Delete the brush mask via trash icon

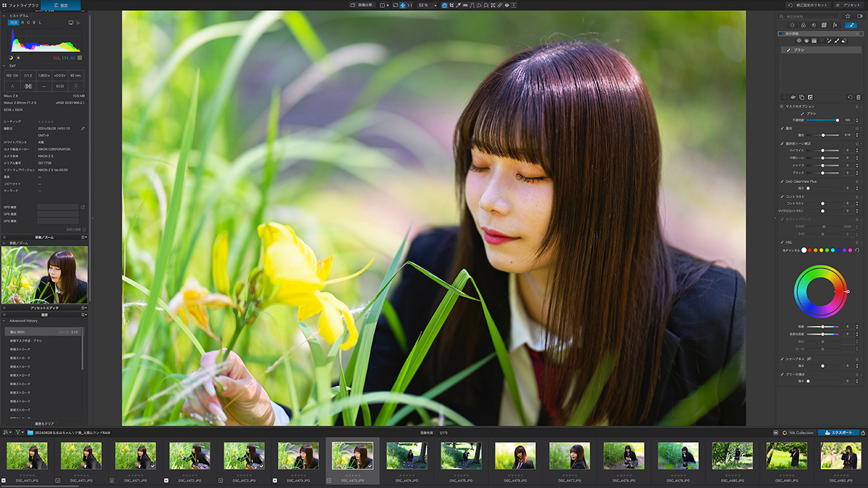859,97
